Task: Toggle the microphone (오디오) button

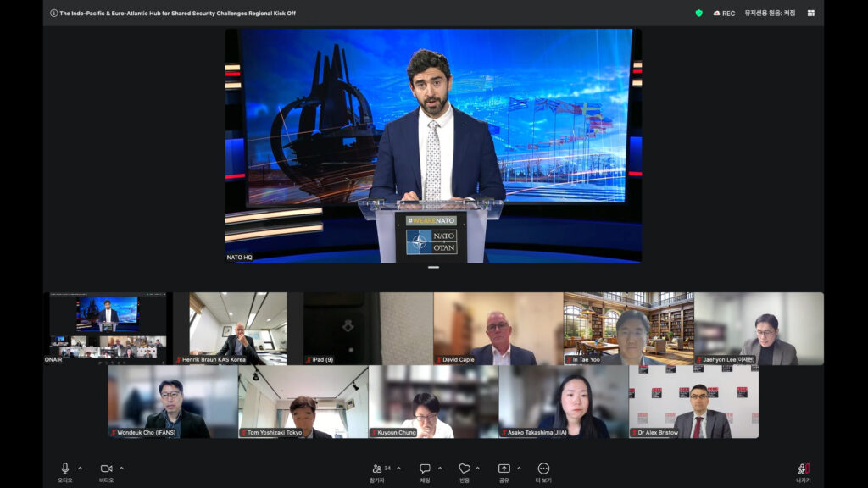Action: [65, 469]
